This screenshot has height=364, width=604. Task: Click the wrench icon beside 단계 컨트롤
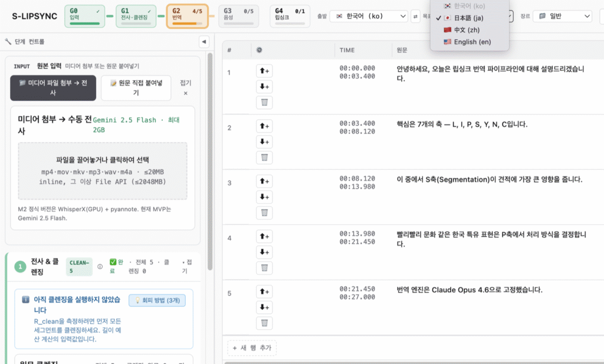click(x=8, y=42)
